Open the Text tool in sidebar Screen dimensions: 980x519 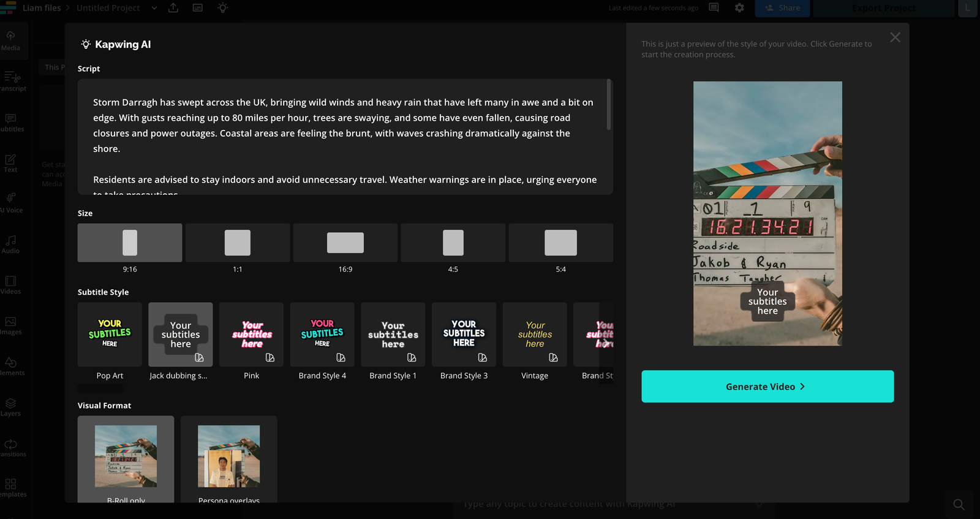point(11,163)
